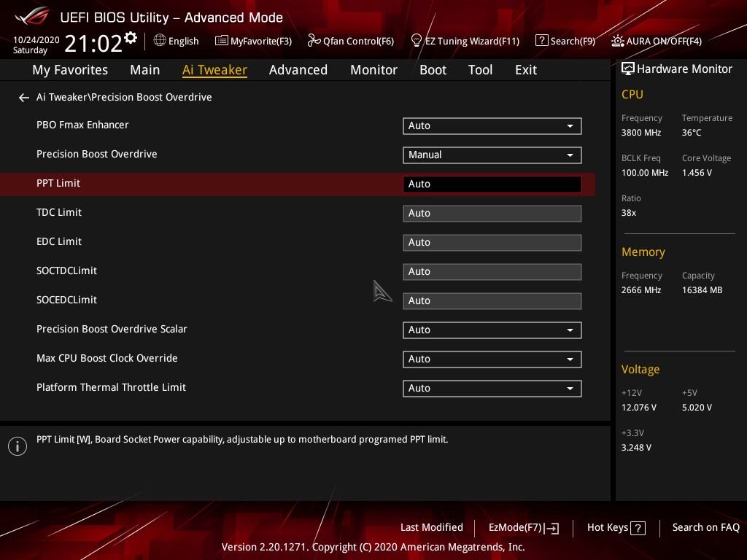Click the +12V value 12.076 V

point(638,408)
